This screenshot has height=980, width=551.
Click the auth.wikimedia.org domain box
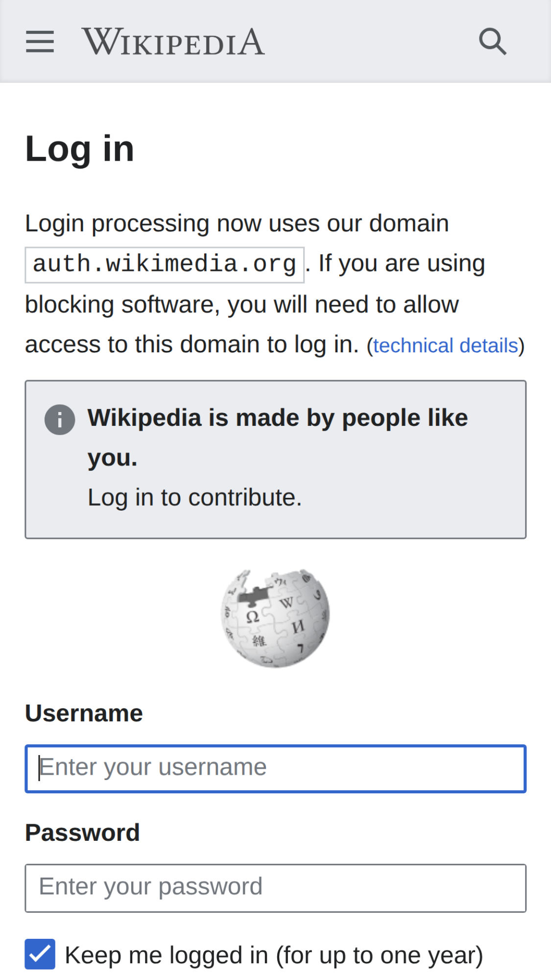pyautogui.click(x=165, y=265)
